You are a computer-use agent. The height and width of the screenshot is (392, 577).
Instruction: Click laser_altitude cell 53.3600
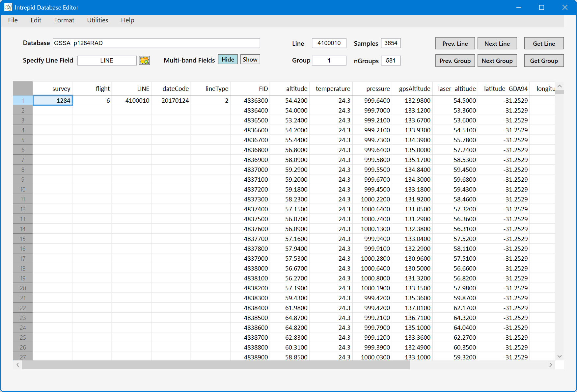(455, 110)
